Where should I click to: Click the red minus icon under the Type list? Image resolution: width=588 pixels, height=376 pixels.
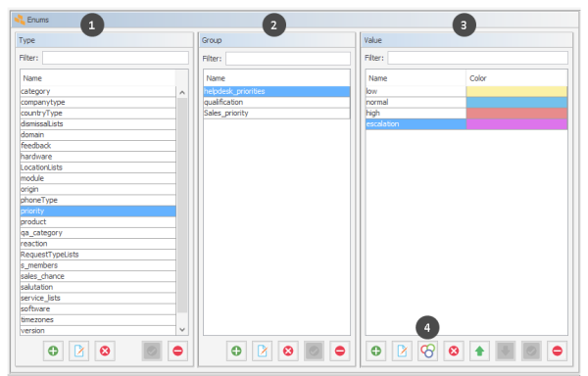pos(177,351)
